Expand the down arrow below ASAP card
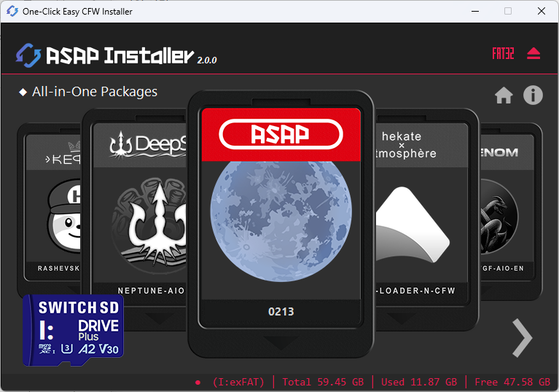559x392 pixels. point(281,342)
